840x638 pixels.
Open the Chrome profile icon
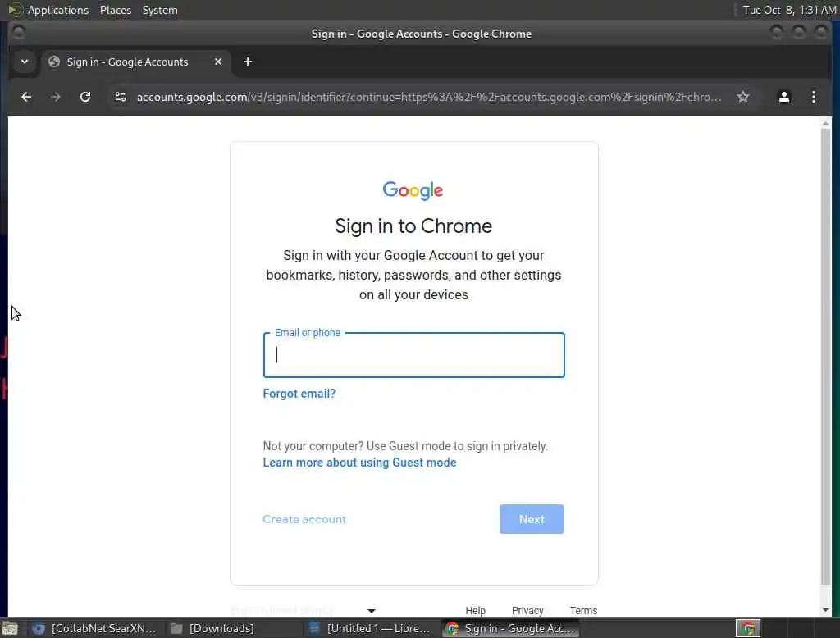coord(783,97)
